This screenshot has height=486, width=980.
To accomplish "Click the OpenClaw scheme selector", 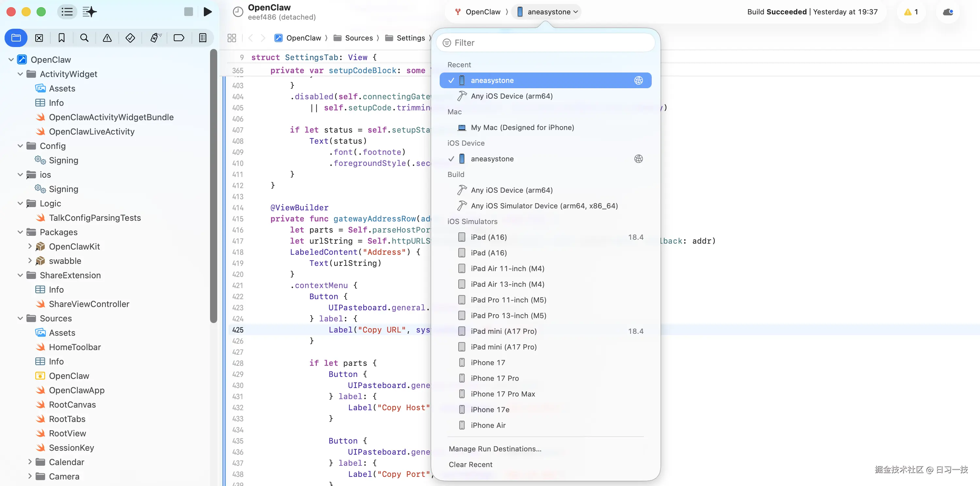I will coord(478,12).
